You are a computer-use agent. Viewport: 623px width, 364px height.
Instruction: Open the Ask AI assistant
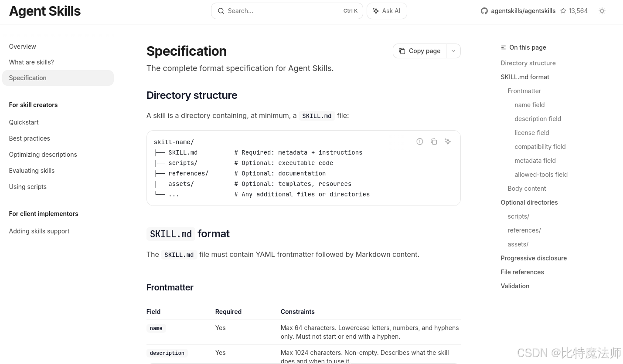tap(387, 11)
